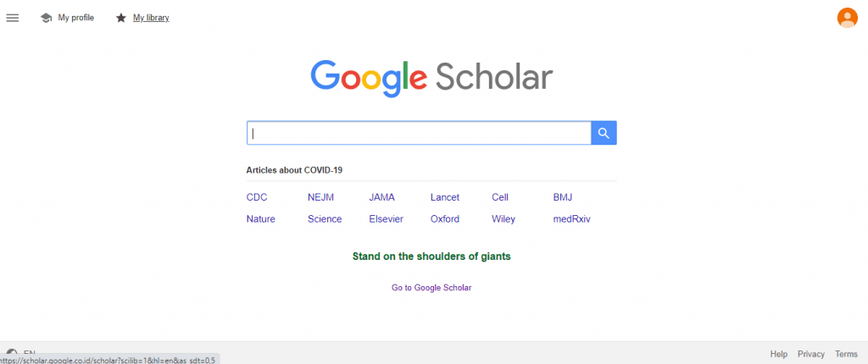Screen dimensions: 868x364
Task: Go to the Elsevier articles link
Action: [x=386, y=219]
